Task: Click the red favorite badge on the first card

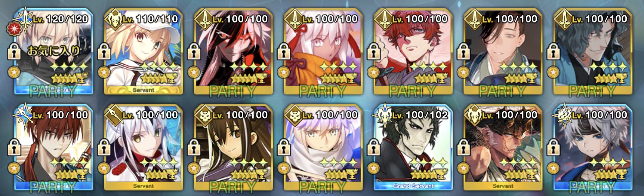Action: pyautogui.click(x=13, y=28)
